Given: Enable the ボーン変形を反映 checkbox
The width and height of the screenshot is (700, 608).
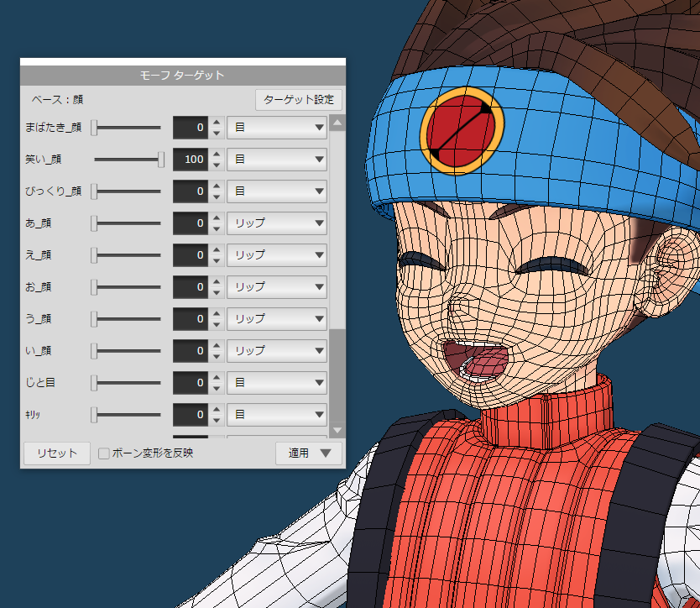Looking at the screenshot, I should pos(103,453).
